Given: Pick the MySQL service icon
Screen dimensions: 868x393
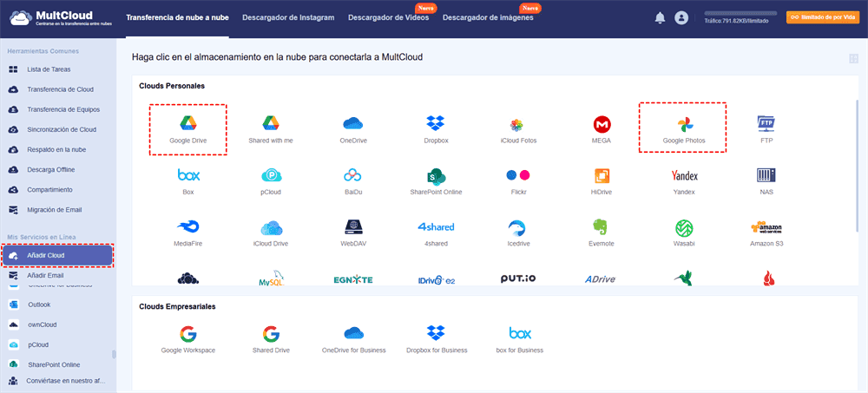Looking at the screenshot, I should pos(271,279).
